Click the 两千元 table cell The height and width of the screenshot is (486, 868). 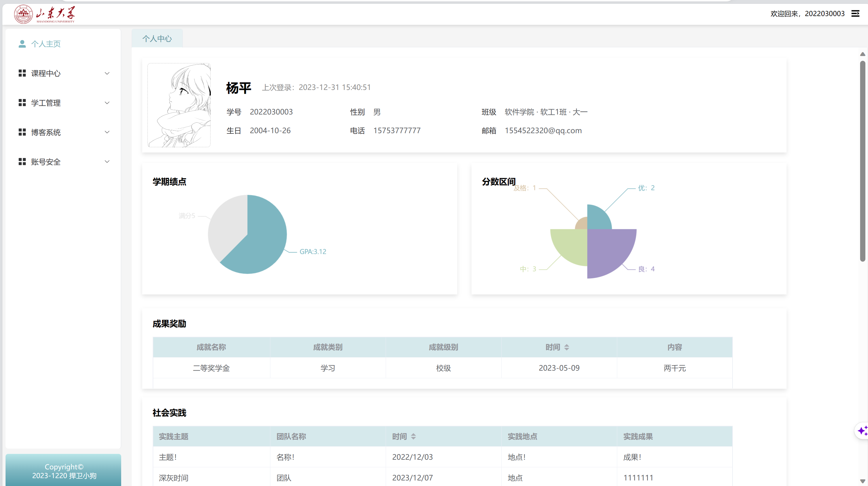click(x=675, y=368)
